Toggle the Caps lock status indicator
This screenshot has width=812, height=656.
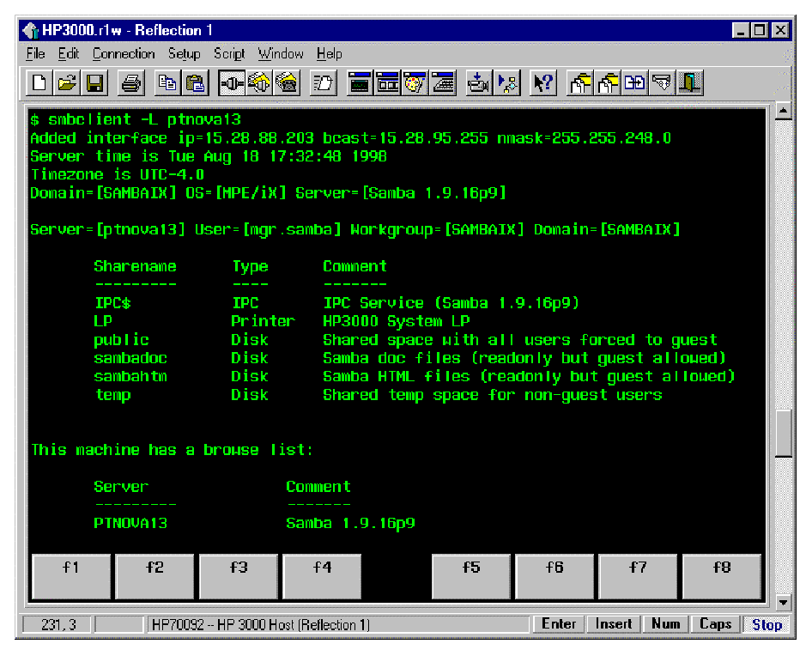[715, 624]
